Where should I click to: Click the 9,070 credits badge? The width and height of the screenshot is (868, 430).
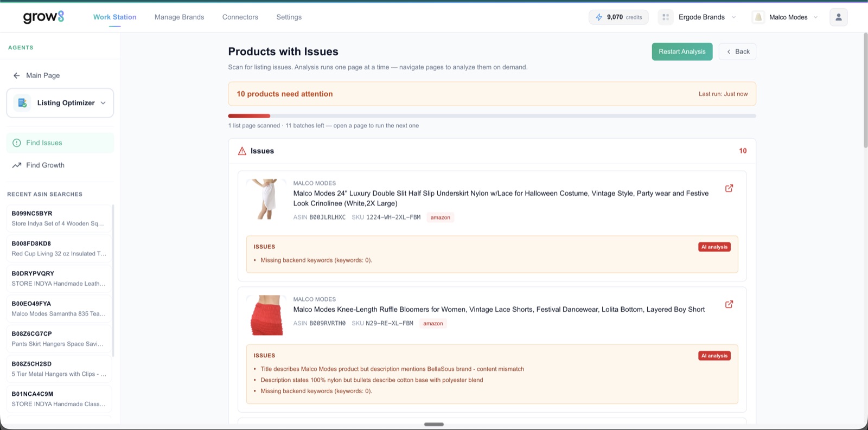(618, 17)
